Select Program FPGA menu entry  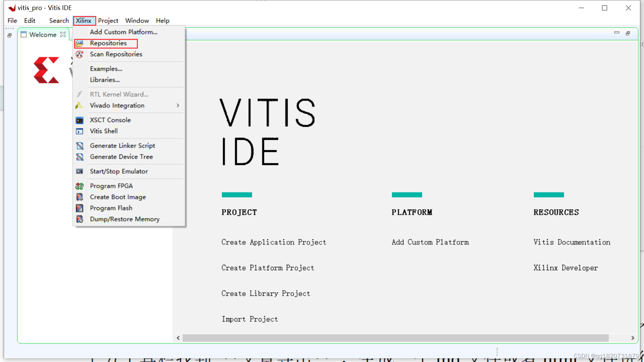pyautogui.click(x=111, y=186)
